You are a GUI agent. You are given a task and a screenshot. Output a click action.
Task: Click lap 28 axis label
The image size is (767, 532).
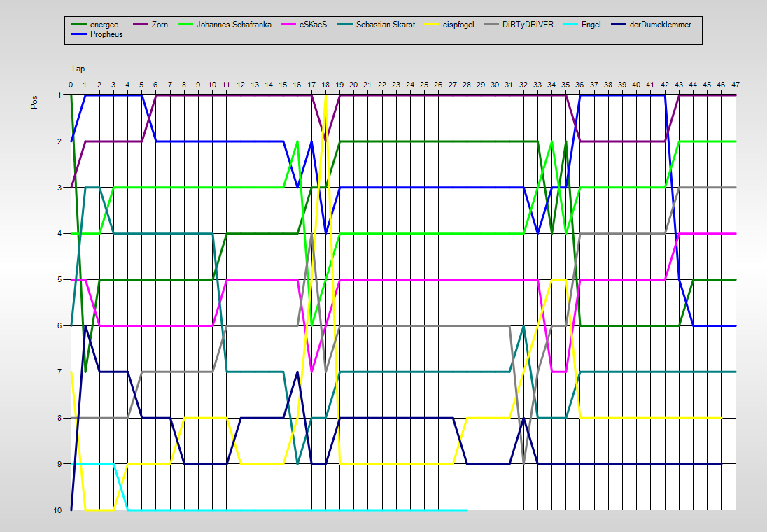[x=467, y=85]
